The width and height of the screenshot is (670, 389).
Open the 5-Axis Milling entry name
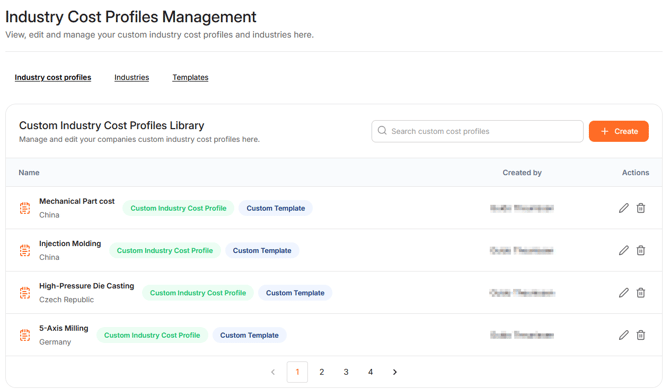(64, 328)
